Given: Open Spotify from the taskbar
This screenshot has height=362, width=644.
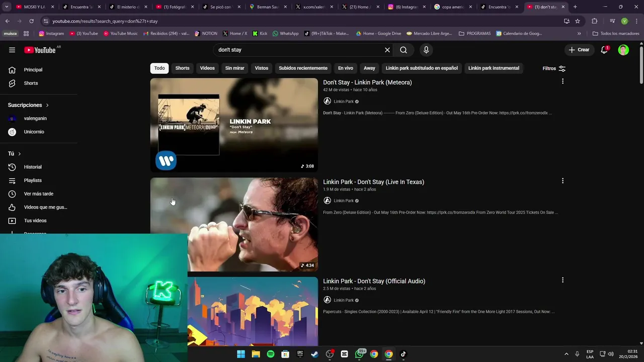Looking at the screenshot, I should (x=271, y=354).
